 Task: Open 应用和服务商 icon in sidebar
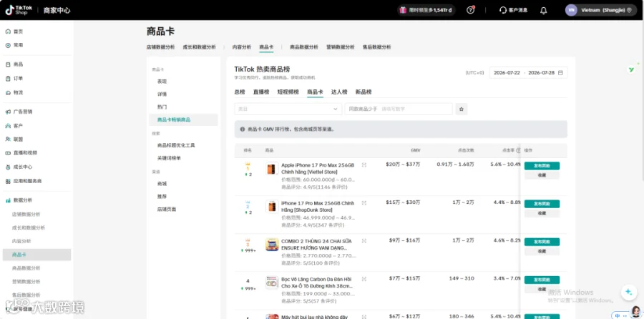(8, 181)
